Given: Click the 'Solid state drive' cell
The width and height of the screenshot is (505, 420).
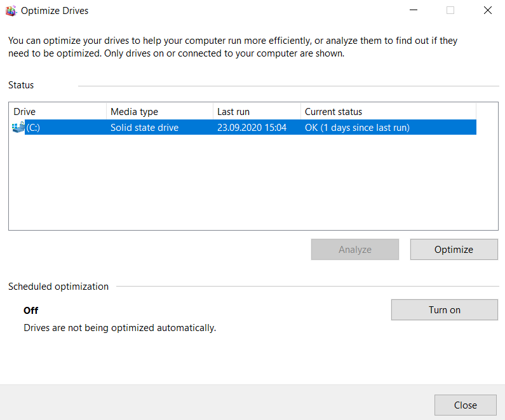Looking at the screenshot, I should click(x=144, y=128).
